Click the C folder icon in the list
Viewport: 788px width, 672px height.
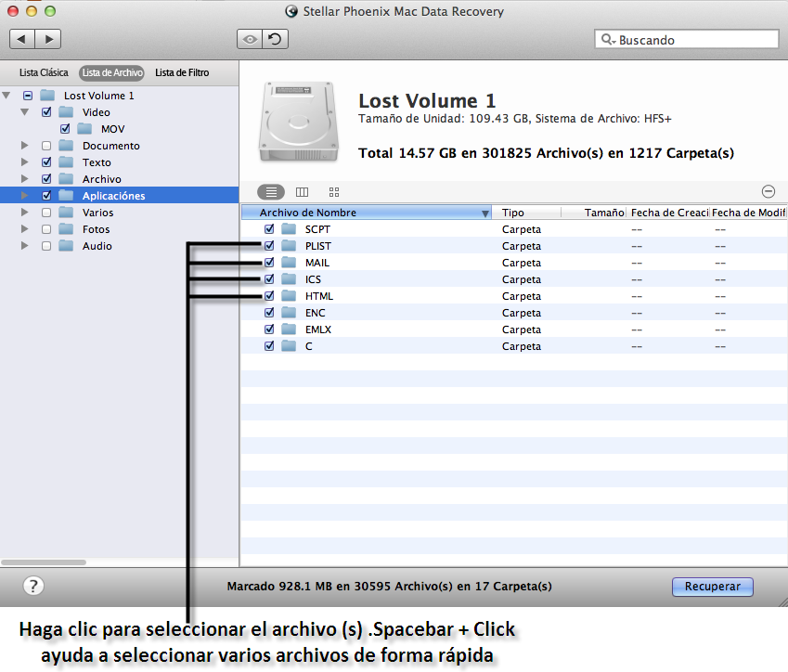pos(289,346)
